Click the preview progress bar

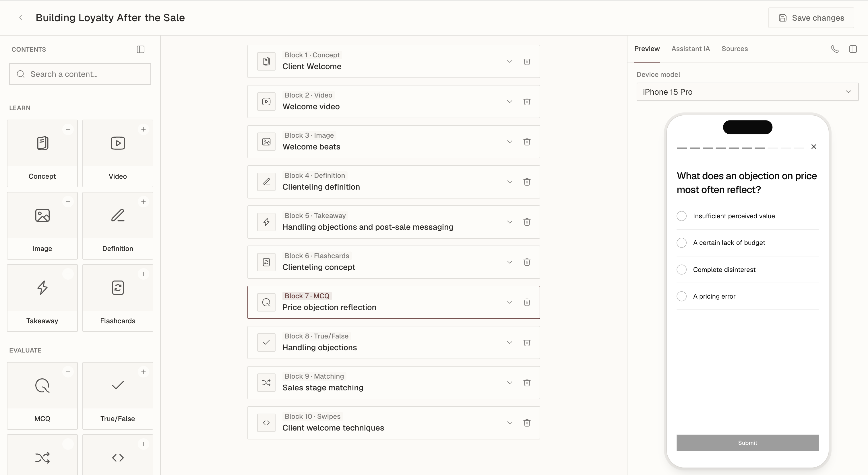[x=740, y=148]
